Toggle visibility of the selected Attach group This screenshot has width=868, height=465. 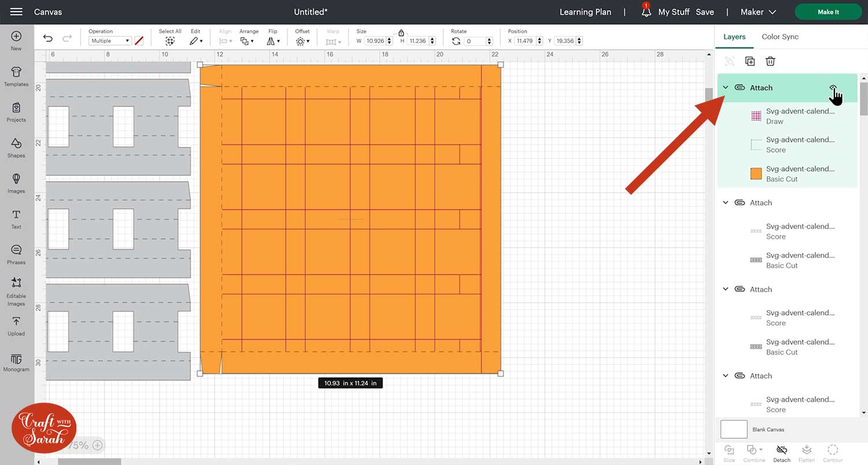(833, 88)
